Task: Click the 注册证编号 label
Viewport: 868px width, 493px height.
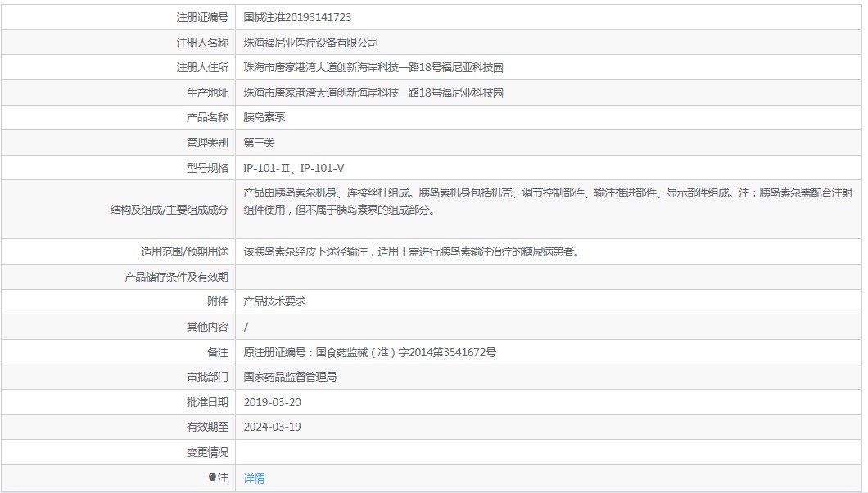Action: pos(202,18)
